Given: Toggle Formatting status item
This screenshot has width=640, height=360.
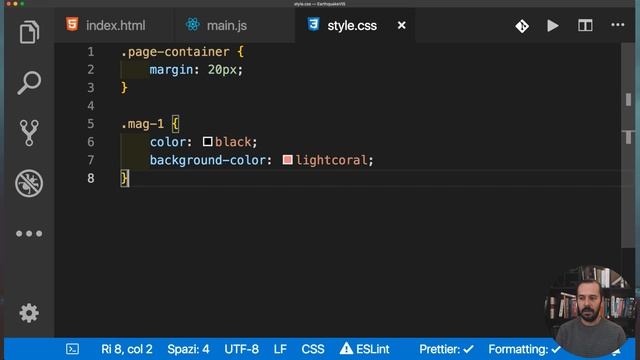Looking at the screenshot, I should [x=524, y=349].
